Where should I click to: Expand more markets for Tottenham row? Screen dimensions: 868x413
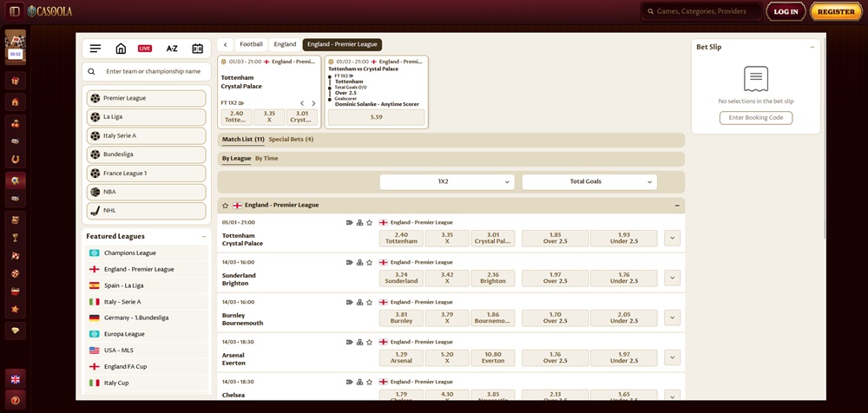click(x=672, y=238)
